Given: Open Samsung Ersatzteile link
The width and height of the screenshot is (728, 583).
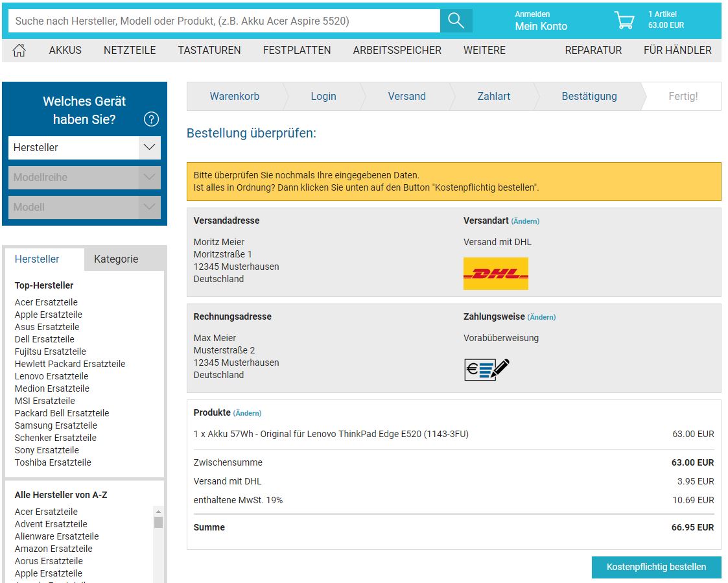Looking at the screenshot, I should (x=56, y=425).
